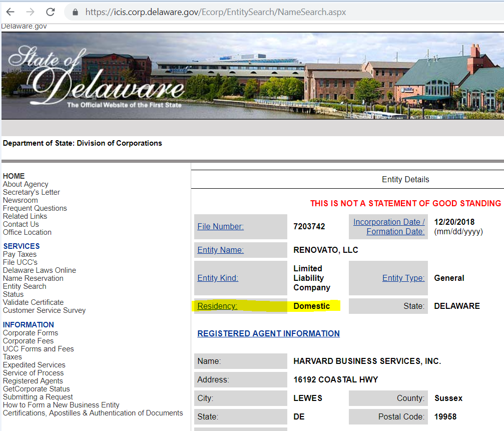The image size is (504, 431).
Task: Open the Pay Taxes link
Action: tap(20, 254)
